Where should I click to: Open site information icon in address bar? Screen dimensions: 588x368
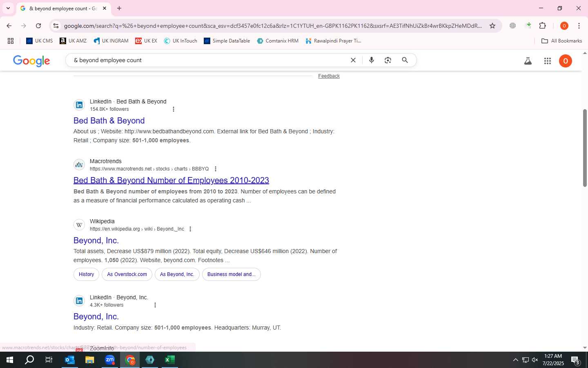(56, 26)
